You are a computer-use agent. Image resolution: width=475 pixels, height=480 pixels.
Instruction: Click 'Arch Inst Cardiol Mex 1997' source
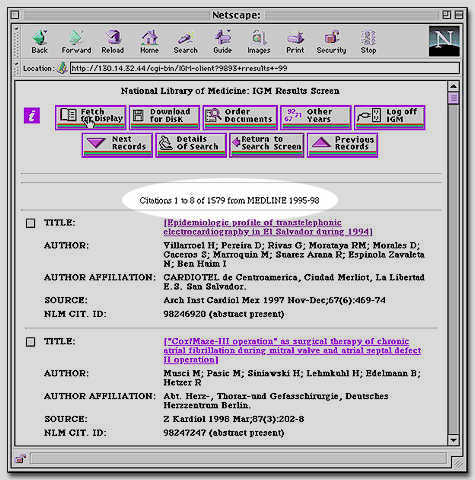pyautogui.click(x=274, y=300)
